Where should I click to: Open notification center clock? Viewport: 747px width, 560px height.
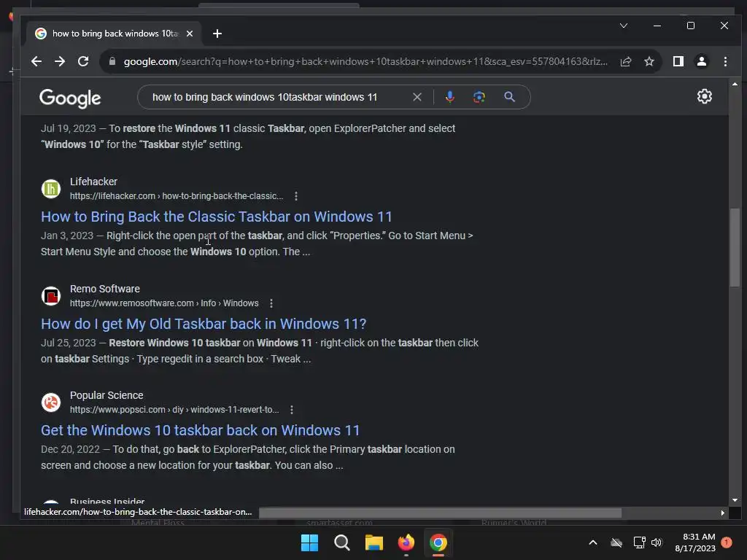(x=695, y=542)
